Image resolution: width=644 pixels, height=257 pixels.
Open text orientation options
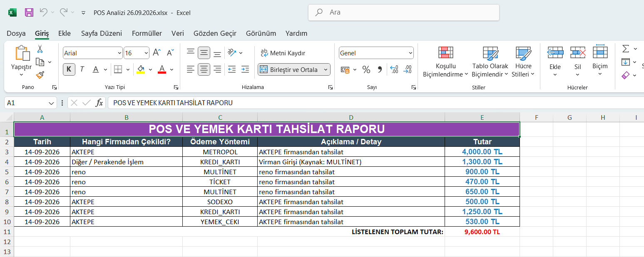point(235,52)
